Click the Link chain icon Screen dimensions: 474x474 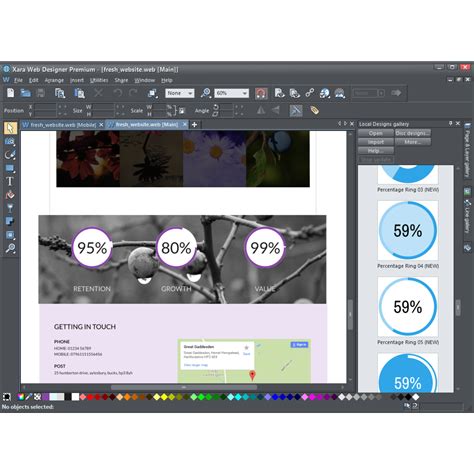point(310,93)
